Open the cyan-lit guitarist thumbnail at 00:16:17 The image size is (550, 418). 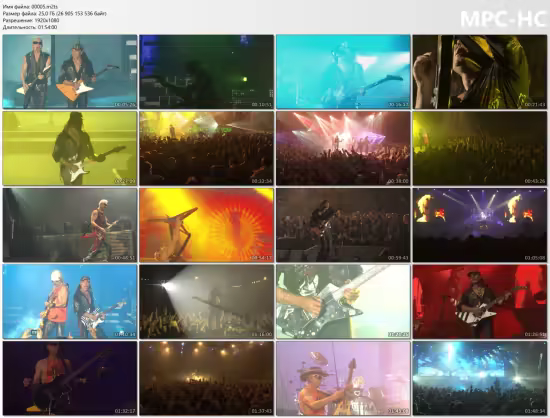point(343,72)
